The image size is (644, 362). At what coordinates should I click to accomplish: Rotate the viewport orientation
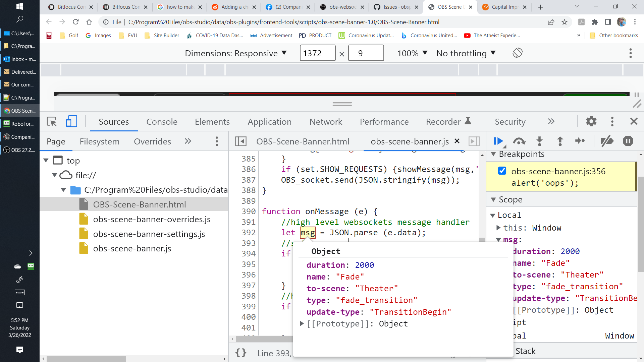(x=517, y=53)
